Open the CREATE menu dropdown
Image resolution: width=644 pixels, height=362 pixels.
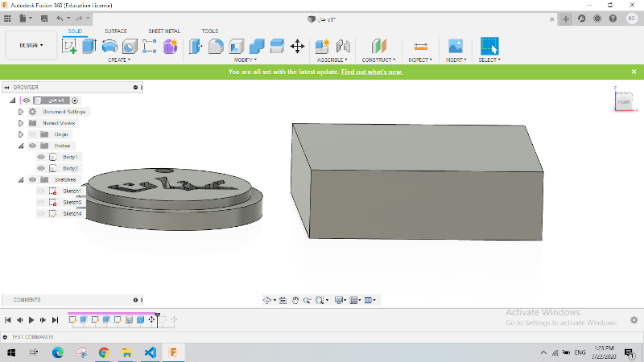tap(119, 60)
